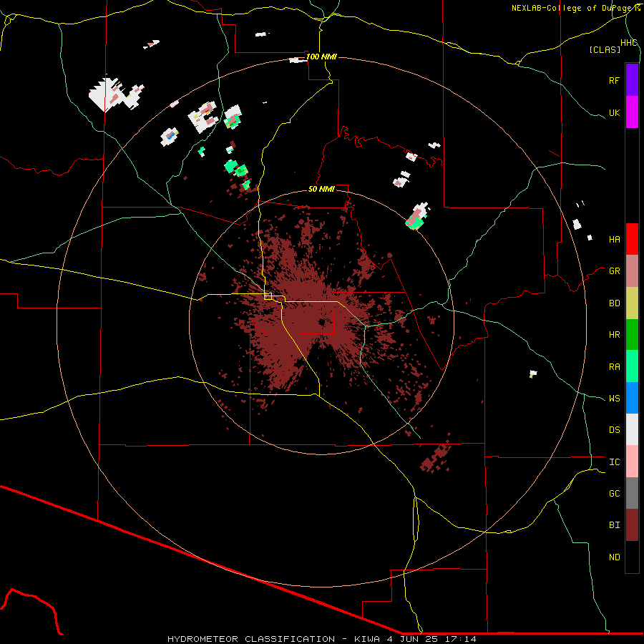The width and height of the screenshot is (644, 644).
Task: Click the DS legend label
Action: (x=614, y=430)
